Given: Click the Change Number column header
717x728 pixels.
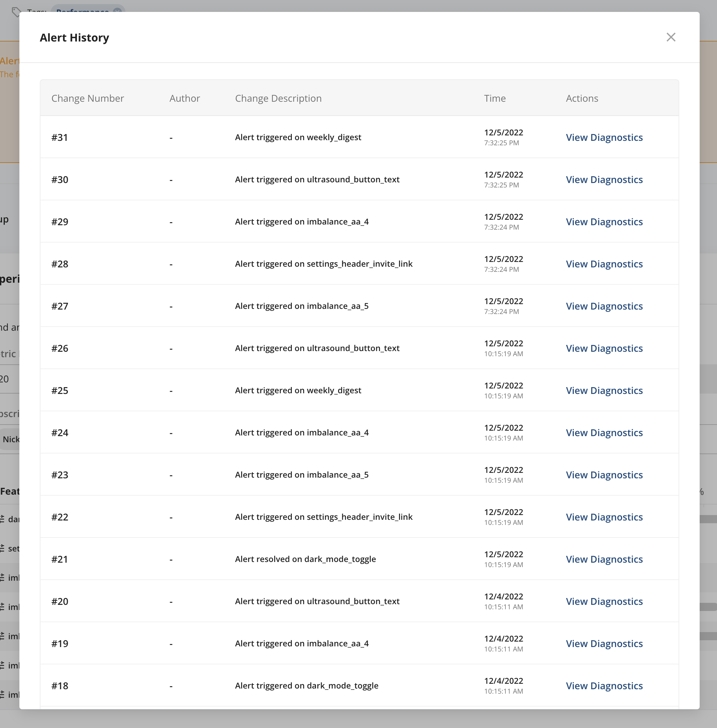Looking at the screenshot, I should click(x=87, y=98).
